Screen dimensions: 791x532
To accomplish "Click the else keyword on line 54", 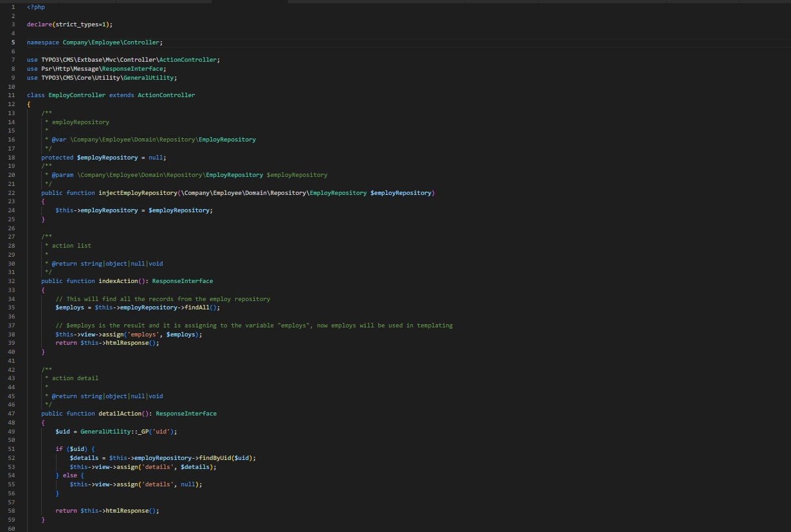I will tap(69, 475).
